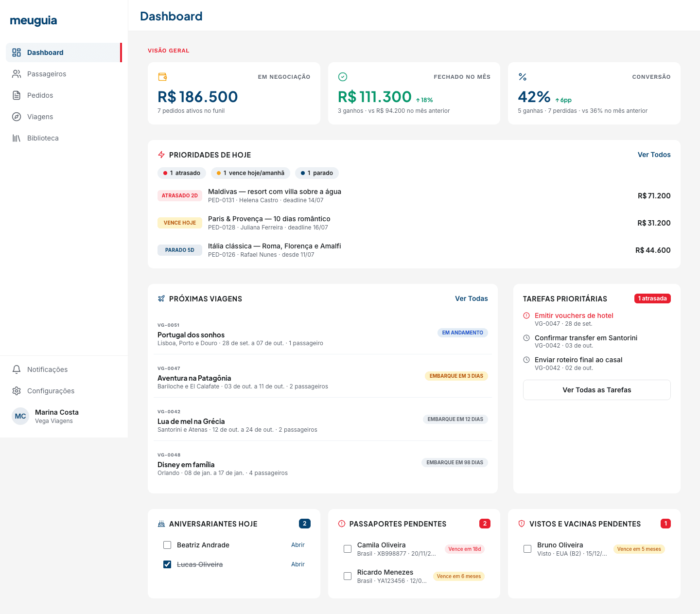The width and height of the screenshot is (700, 614).
Task: Click the EMBARQUE EM 3 DIAS badge
Action: pos(456,376)
